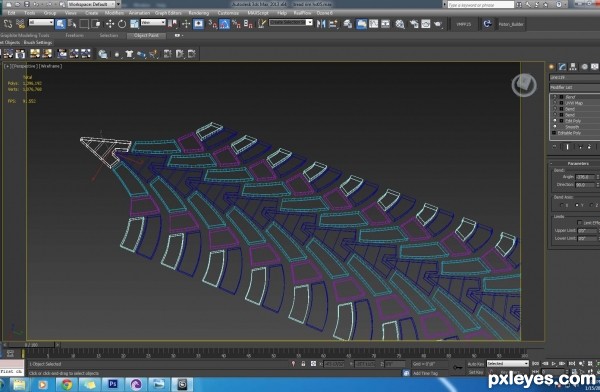Click the Edit Named Selection Sets icon
This screenshot has height=392, width=600.
click(262, 24)
